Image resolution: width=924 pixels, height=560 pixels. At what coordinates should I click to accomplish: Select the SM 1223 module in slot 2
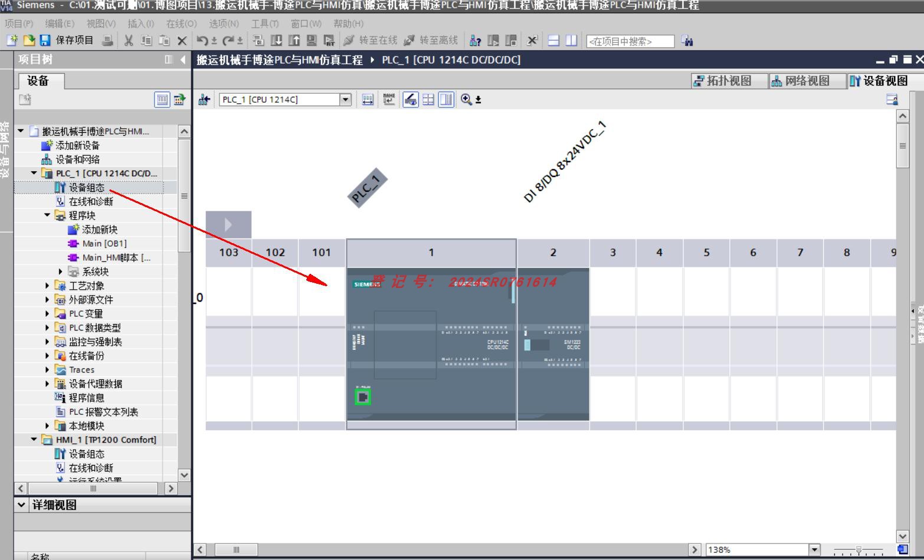tap(553, 345)
